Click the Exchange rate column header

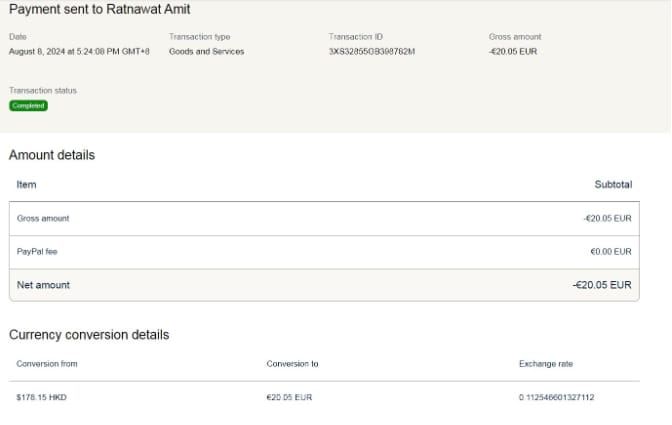click(x=546, y=363)
